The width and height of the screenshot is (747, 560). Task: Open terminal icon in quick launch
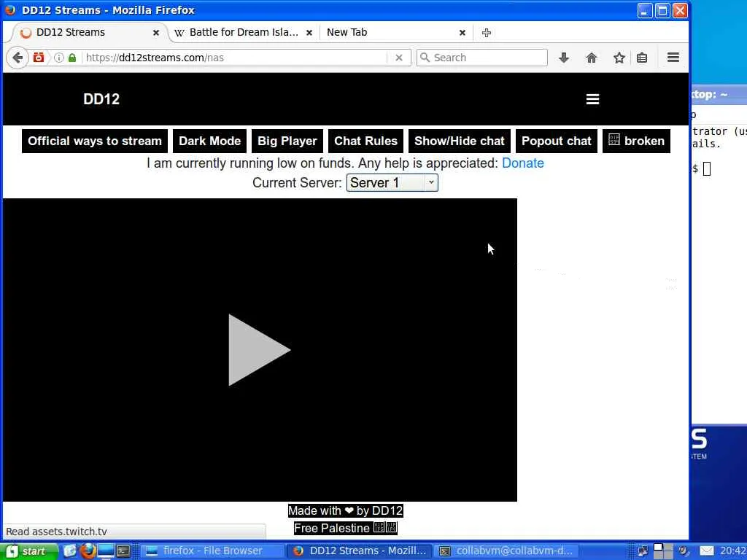pyautogui.click(x=123, y=551)
